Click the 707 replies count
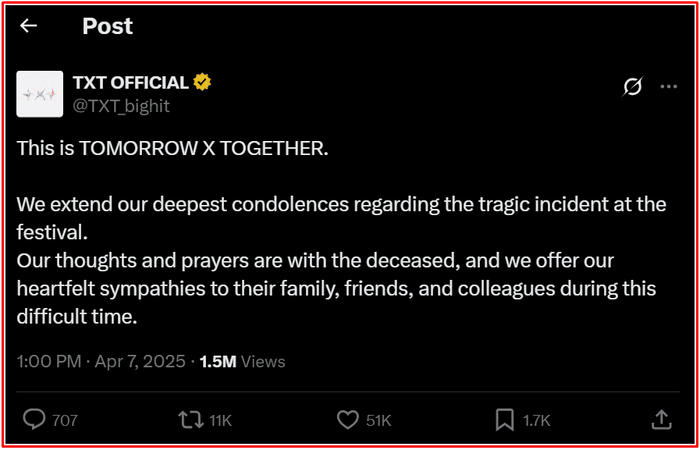This screenshot has width=700, height=449. (64, 421)
